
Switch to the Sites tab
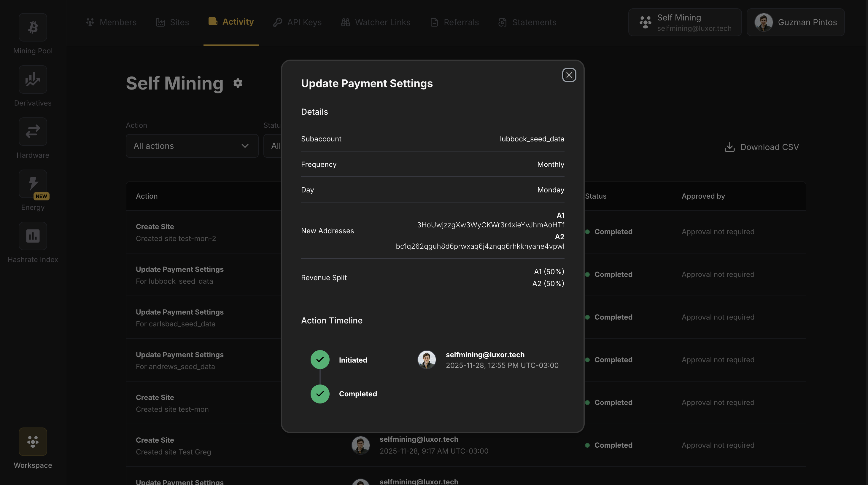(x=172, y=22)
